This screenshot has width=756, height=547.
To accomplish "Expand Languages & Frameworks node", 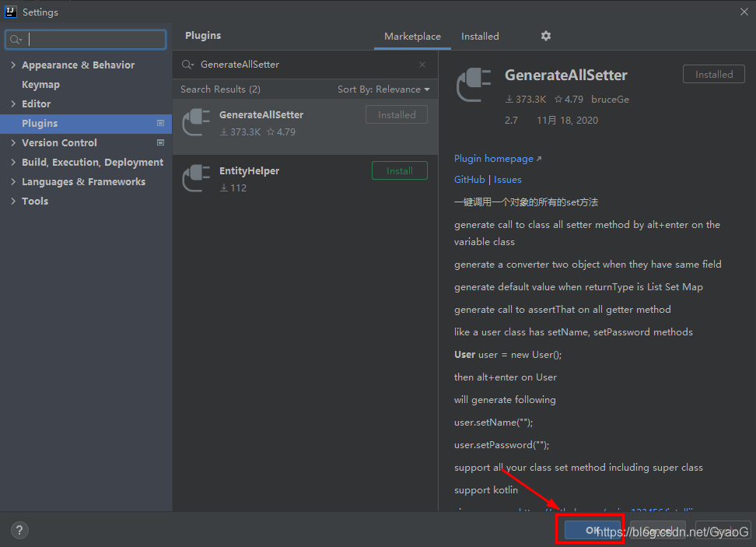I will 13,181.
